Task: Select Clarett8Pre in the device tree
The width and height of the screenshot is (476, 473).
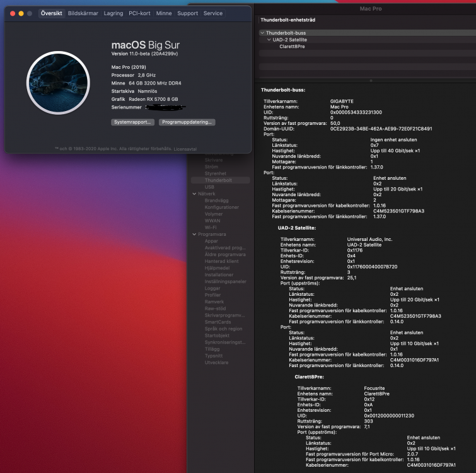Action: point(292,47)
